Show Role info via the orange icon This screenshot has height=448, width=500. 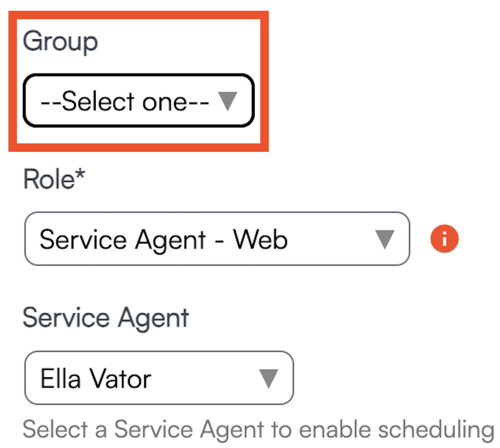pyautogui.click(x=444, y=239)
